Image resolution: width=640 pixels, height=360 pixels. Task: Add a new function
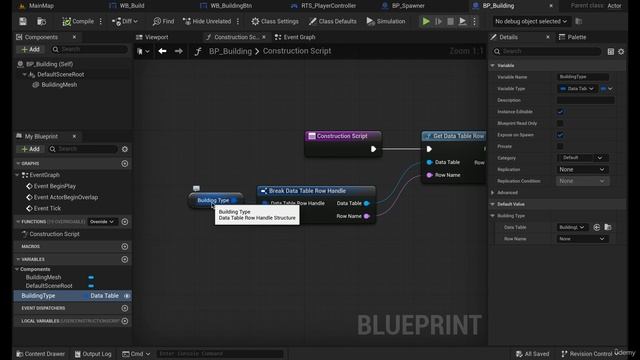[125, 222]
